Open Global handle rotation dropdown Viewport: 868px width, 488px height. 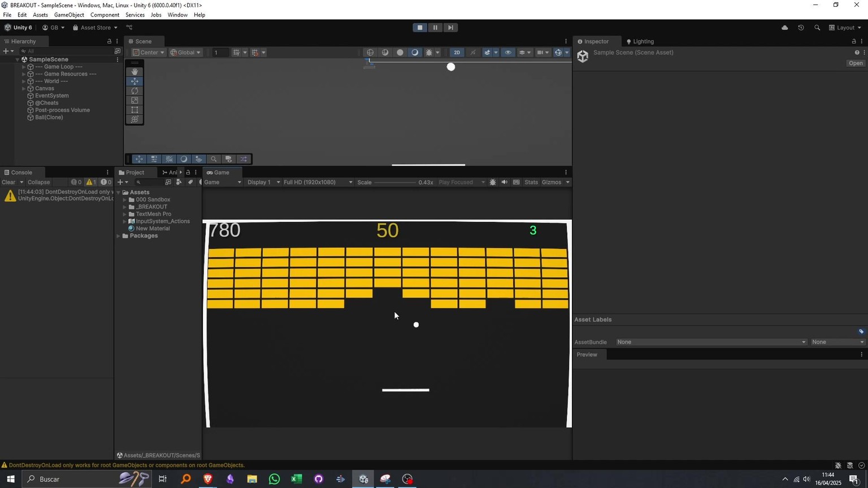(185, 53)
